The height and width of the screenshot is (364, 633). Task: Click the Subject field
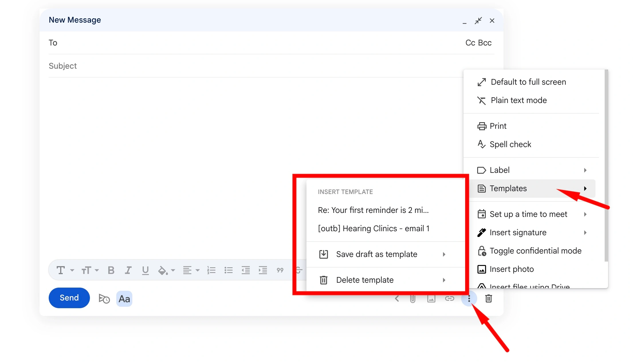(x=255, y=66)
